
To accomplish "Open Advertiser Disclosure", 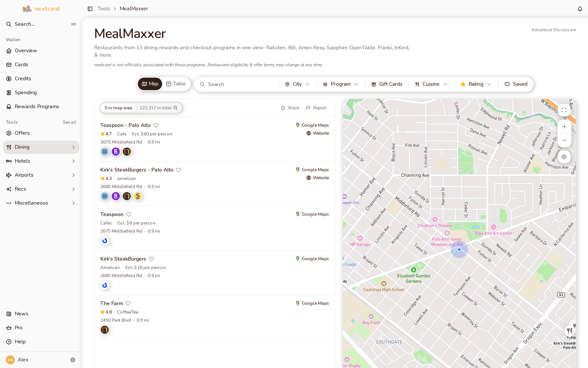I will click(x=554, y=30).
